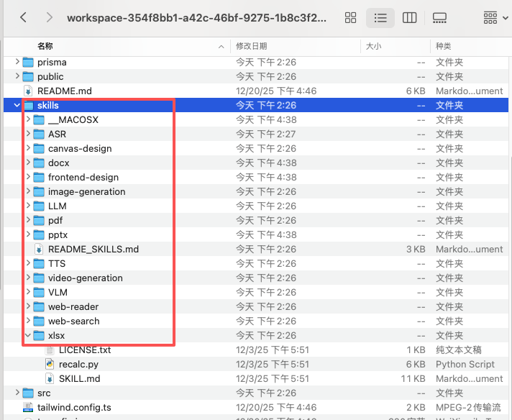Collapse the xlsx folder
The height and width of the screenshot is (420, 512).
tap(28, 335)
